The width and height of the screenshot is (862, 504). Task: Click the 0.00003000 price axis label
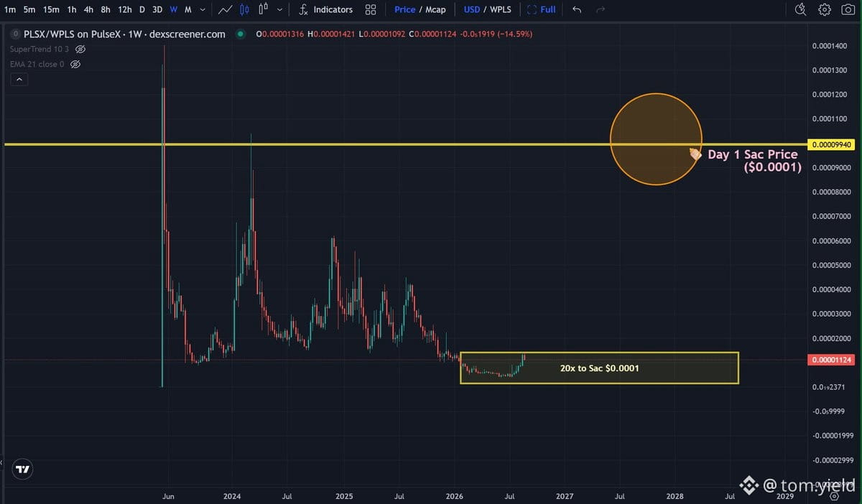click(x=831, y=314)
